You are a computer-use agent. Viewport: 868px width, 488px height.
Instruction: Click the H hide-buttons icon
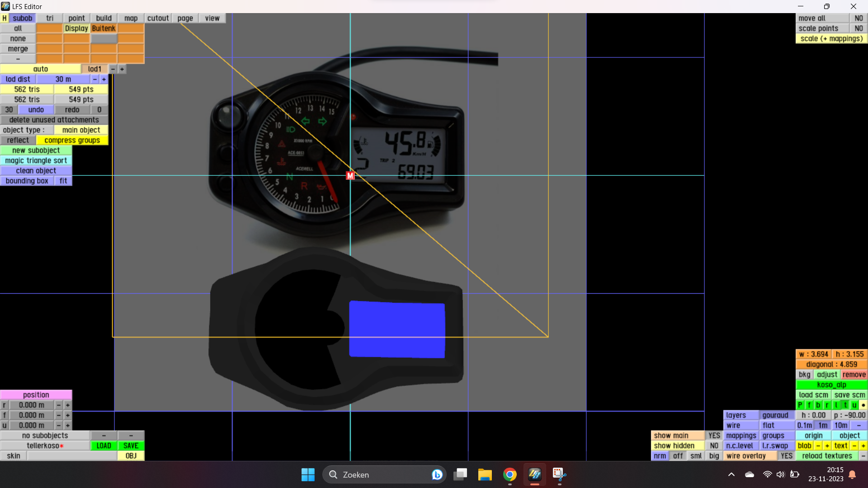[x=5, y=18]
